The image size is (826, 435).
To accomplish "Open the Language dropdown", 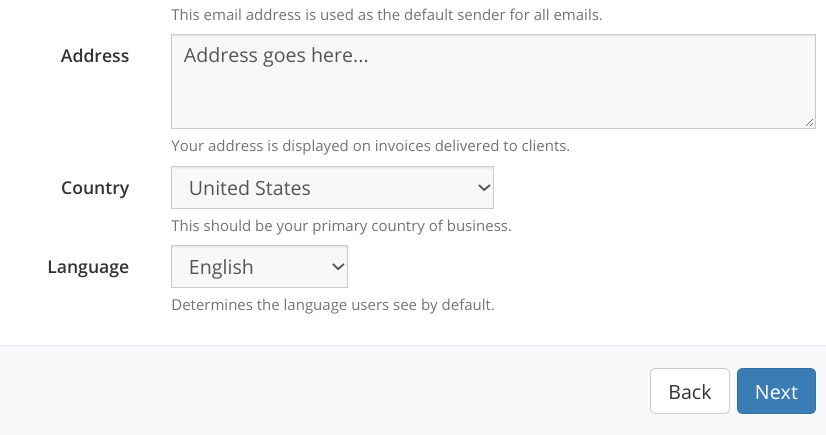I will 259,267.
